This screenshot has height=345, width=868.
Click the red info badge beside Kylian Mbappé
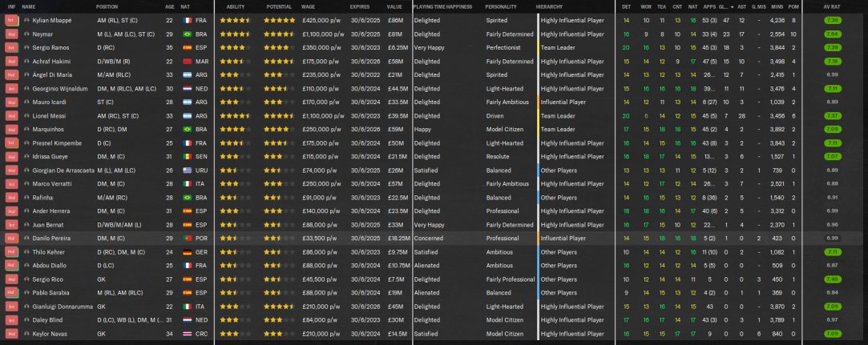pyautogui.click(x=12, y=21)
